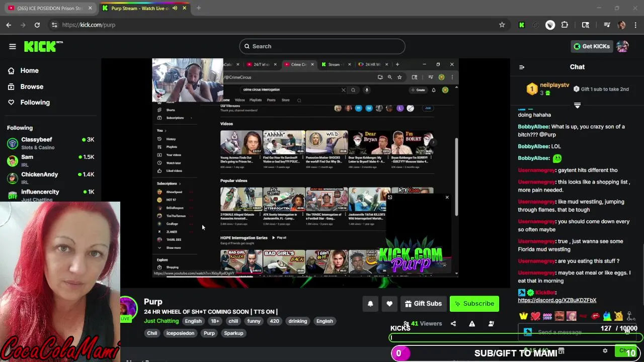Open Chrome extensions puzzle icon
This screenshot has height=362, width=644.
[x=565, y=25]
